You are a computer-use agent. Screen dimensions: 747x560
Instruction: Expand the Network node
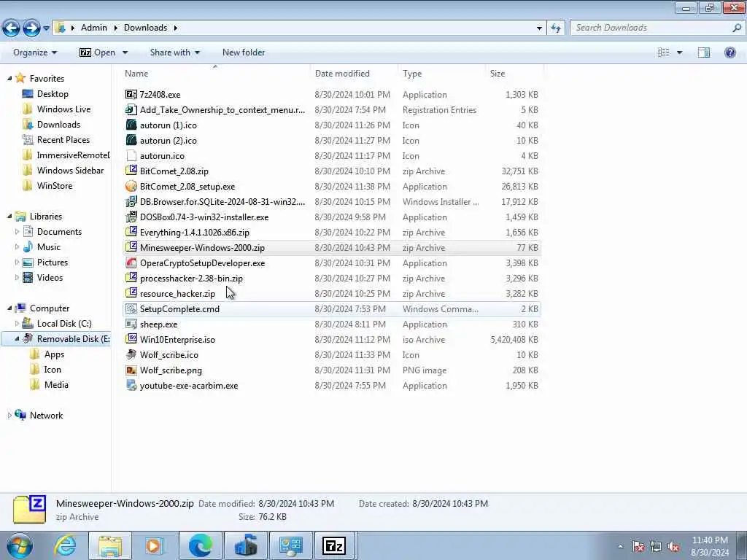point(9,415)
